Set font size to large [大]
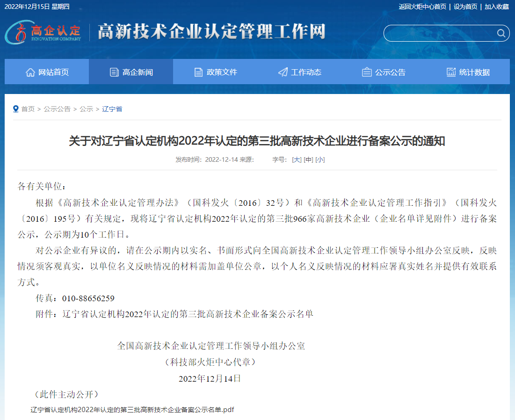Viewport: 515px width, 420px height. tap(297, 159)
